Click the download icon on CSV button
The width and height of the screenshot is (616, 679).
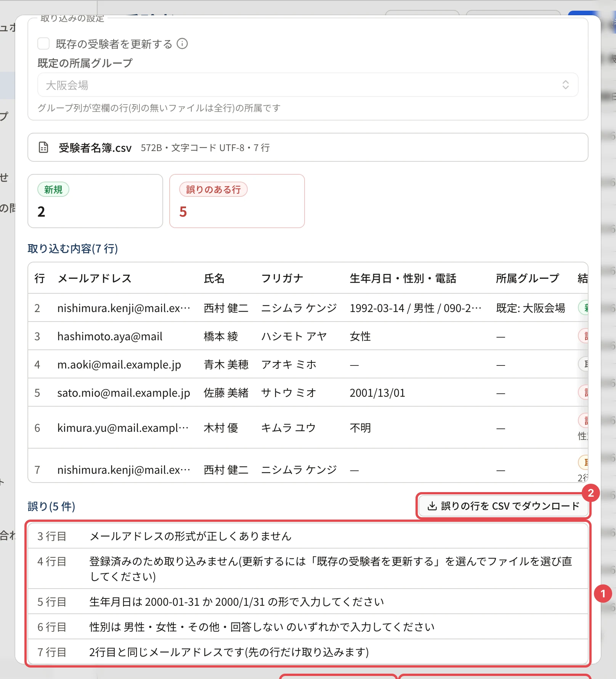tap(432, 506)
